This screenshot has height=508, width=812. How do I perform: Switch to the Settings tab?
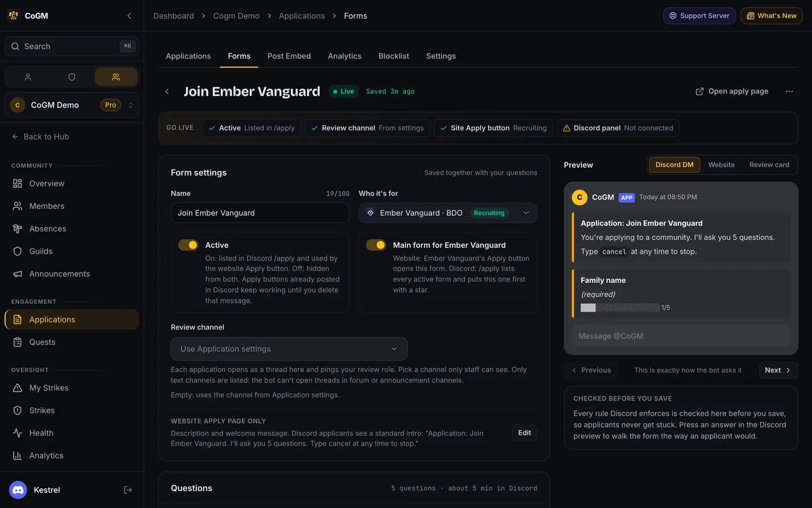pos(441,56)
